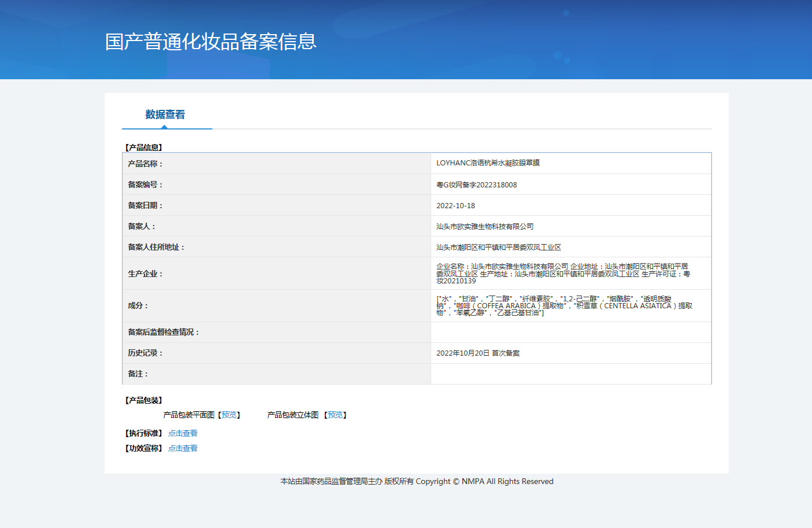Click the page title 国产普通化妆品备案信息
Screen dimensions: 812x528
tap(211, 42)
